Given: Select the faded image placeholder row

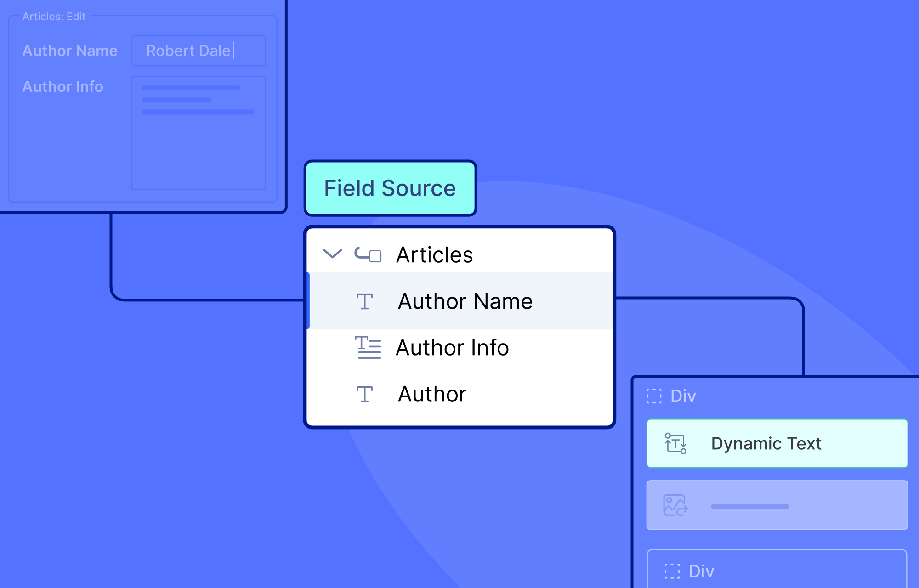Looking at the screenshot, I should pyautogui.click(x=777, y=505).
